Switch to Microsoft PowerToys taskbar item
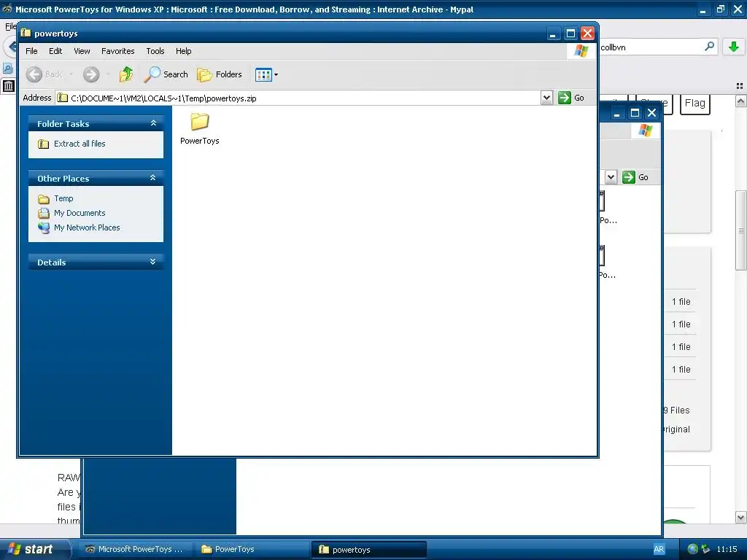Viewport: 747px width, 560px height. tap(136, 549)
